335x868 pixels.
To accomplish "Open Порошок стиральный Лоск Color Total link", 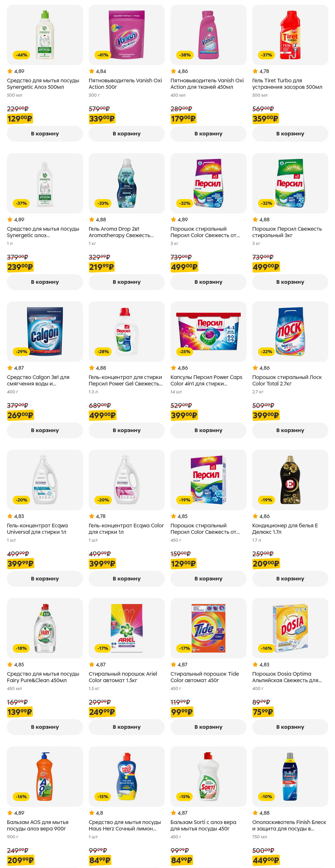I will (287, 380).
